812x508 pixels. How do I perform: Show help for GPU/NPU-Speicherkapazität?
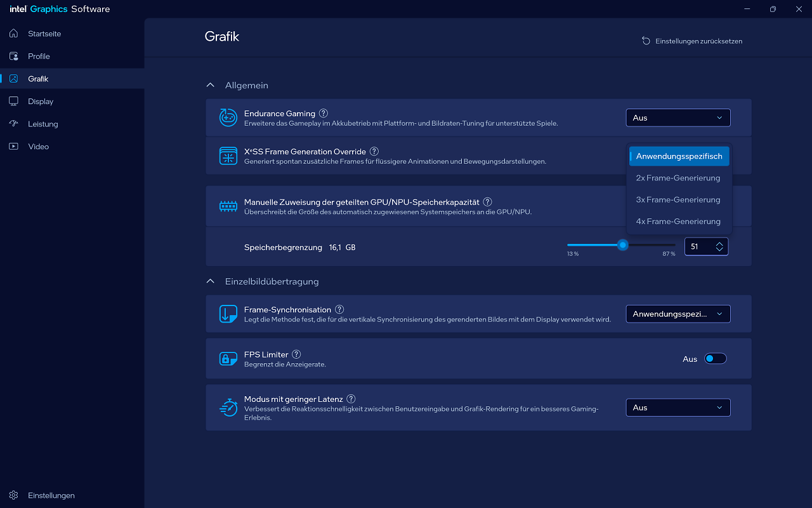(487, 202)
